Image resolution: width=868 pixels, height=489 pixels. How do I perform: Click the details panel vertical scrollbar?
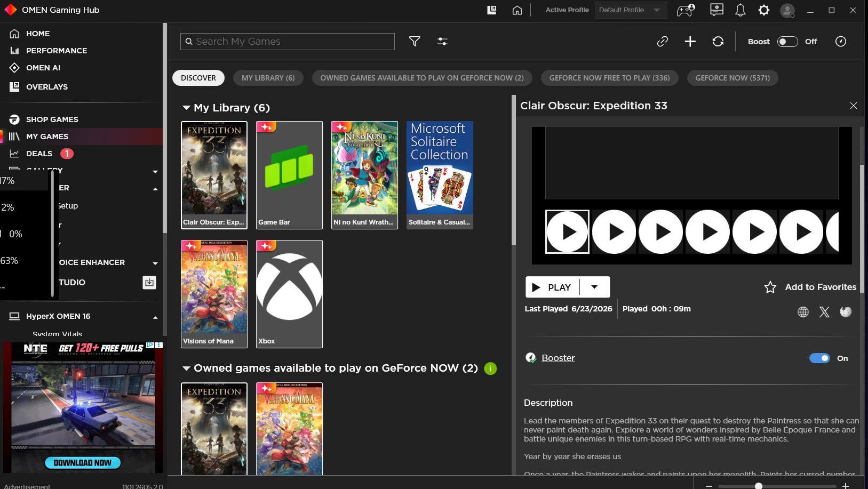pyautogui.click(x=862, y=229)
